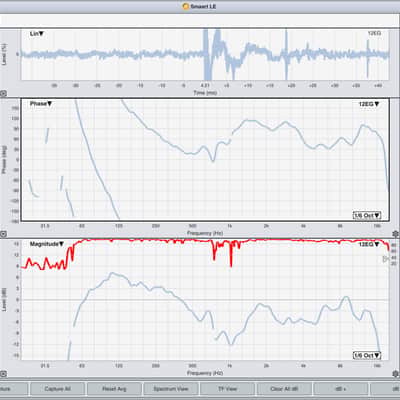Open the Magnitude graph type dropdown
The image size is (400, 400).
coord(47,244)
